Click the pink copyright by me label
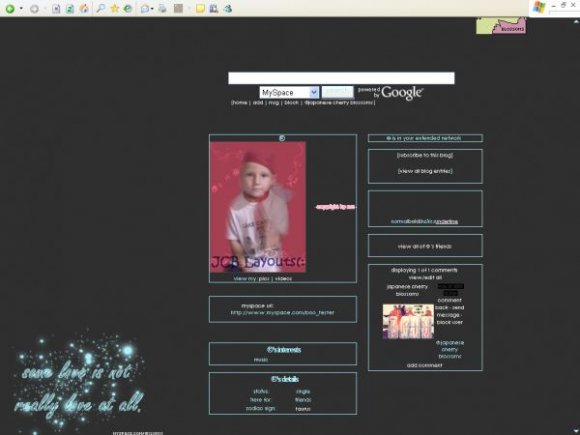580x435 pixels. 335,207
